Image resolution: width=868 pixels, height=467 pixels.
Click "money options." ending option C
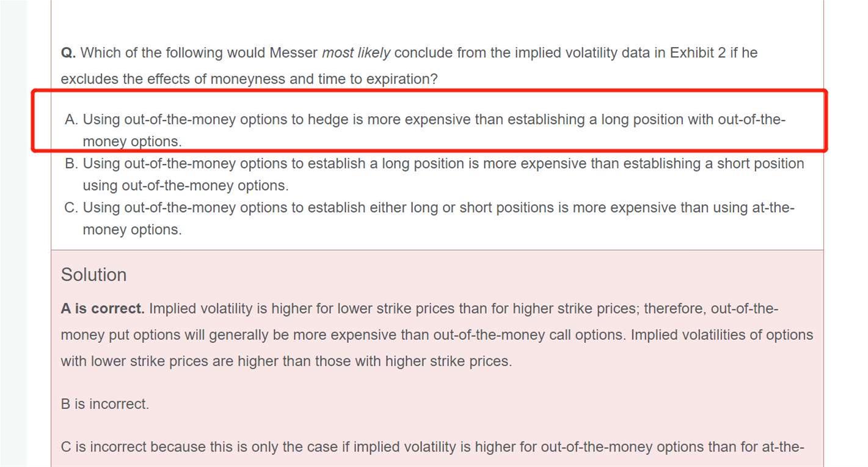point(132,230)
